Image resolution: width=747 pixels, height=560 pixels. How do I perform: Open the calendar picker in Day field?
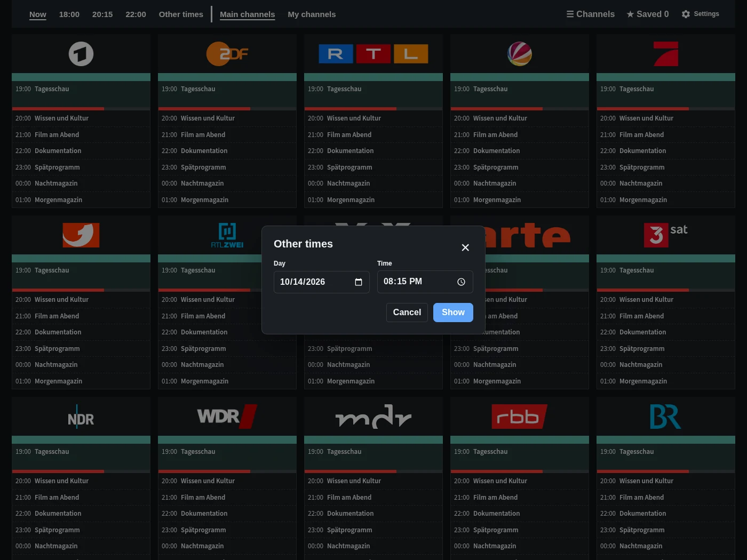pos(359,282)
